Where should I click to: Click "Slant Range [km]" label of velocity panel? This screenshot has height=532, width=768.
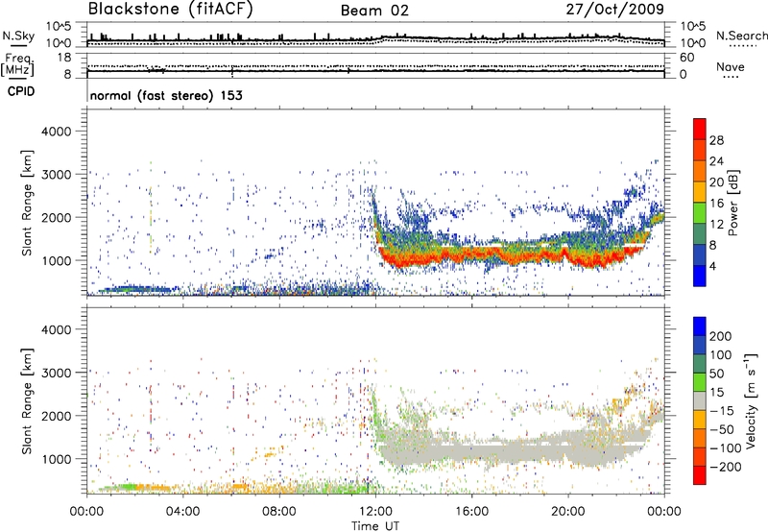pyautogui.click(x=27, y=400)
